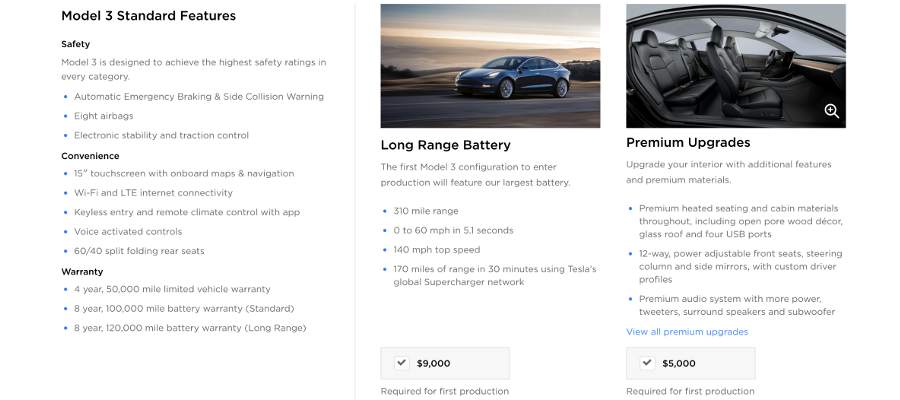Click the Eight airbags list item
The width and height of the screenshot is (900, 400).
(x=103, y=116)
